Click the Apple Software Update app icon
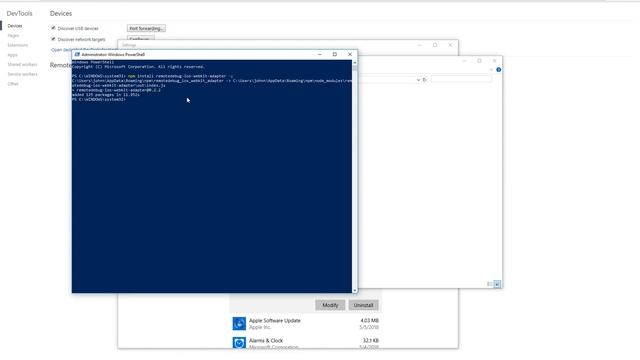640x360 pixels. click(x=239, y=324)
